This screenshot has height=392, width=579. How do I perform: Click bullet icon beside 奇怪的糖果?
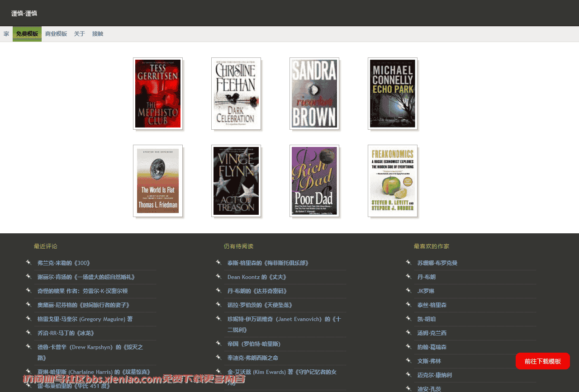point(28,290)
